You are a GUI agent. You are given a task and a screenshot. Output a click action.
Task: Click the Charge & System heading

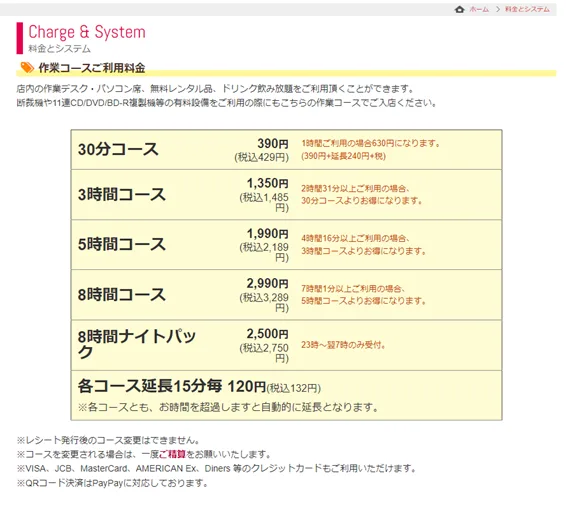tap(87, 32)
